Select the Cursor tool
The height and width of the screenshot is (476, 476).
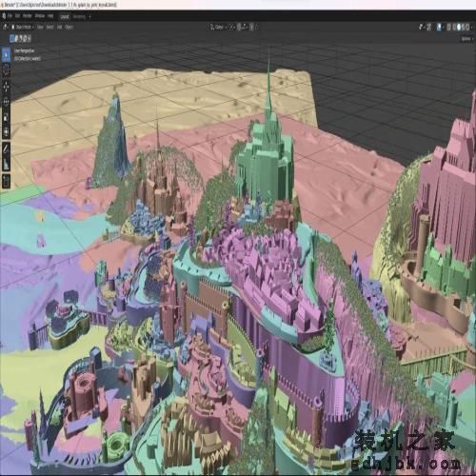(6, 70)
